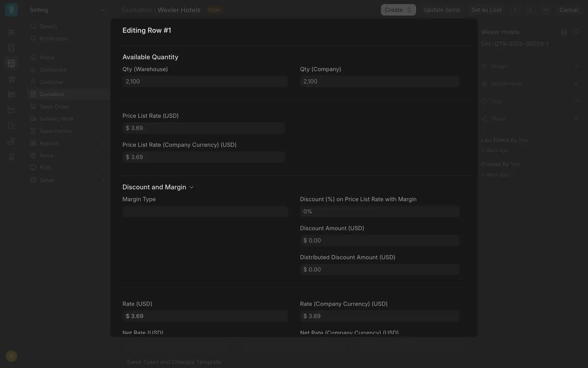The image size is (588, 368).
Task: Open the hand-holding-box icon in left rail
Action: point(11,141)
